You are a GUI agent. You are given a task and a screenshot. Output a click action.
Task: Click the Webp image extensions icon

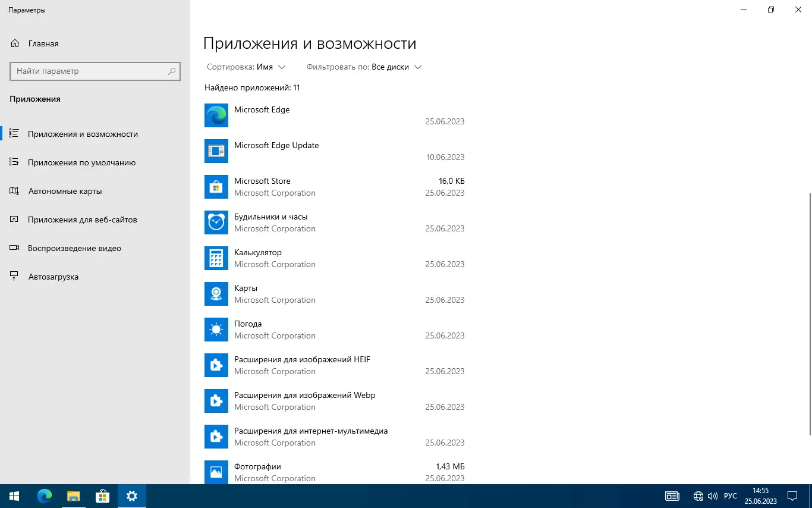point(216,401)
